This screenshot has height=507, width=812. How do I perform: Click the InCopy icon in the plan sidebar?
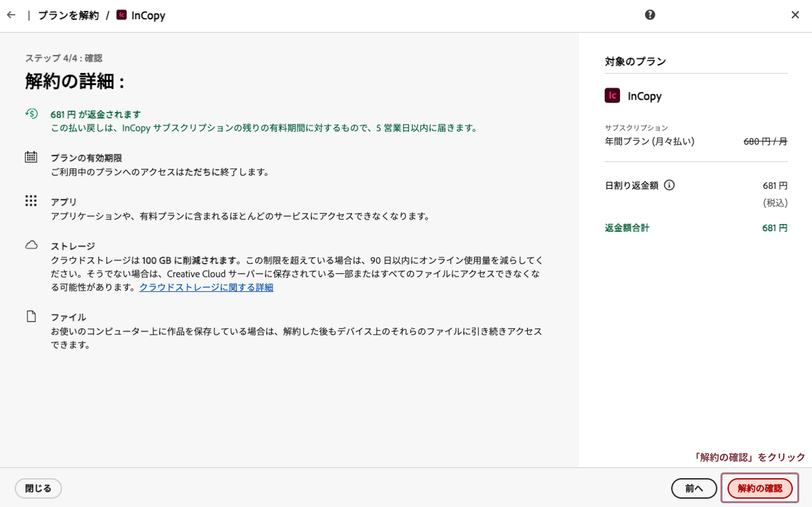(x=612, y=96)
